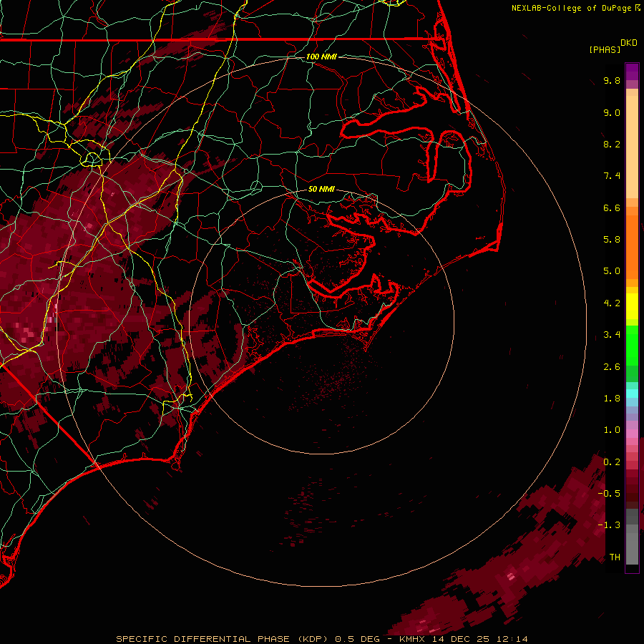This screenshot has width=644, height=644.
Task: Click the 100 NMI range ring label
Action: tap(321, 57)
